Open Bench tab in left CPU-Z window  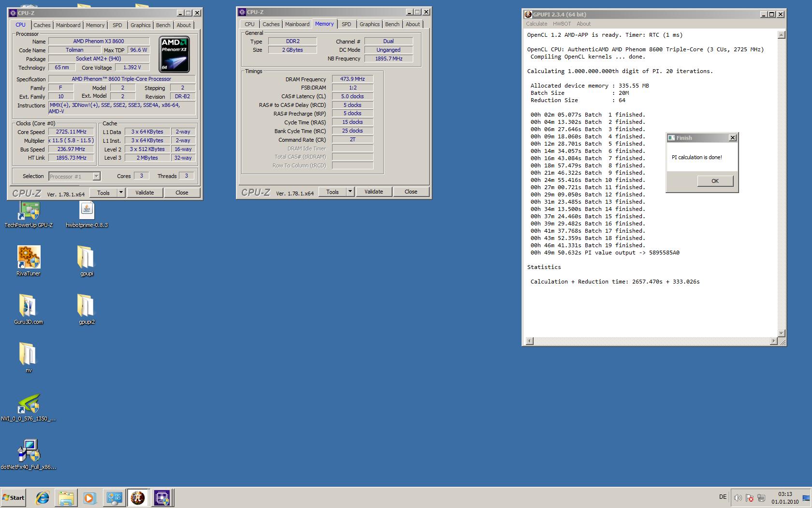click(x=163, y=25)
